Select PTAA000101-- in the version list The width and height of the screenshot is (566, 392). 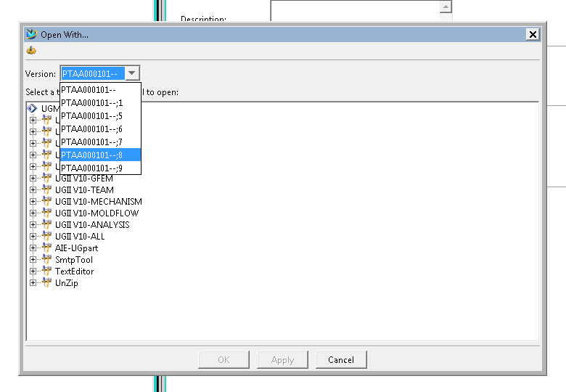click(100, 90)
